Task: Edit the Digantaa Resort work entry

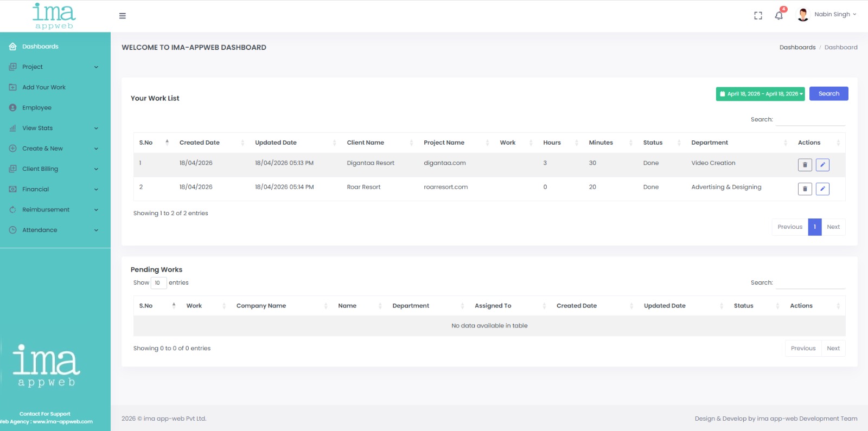Action: [822, 165]
